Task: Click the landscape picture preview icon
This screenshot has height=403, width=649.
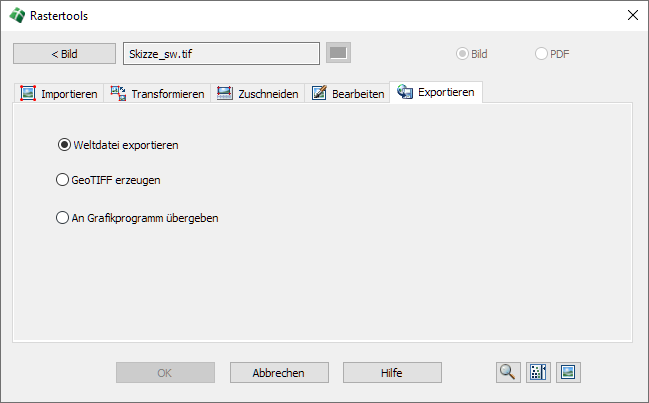Action: click(568, 372)
